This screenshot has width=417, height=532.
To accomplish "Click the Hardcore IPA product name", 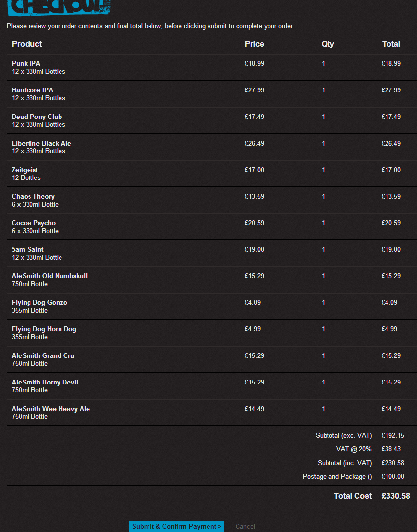I will point(32,90).
